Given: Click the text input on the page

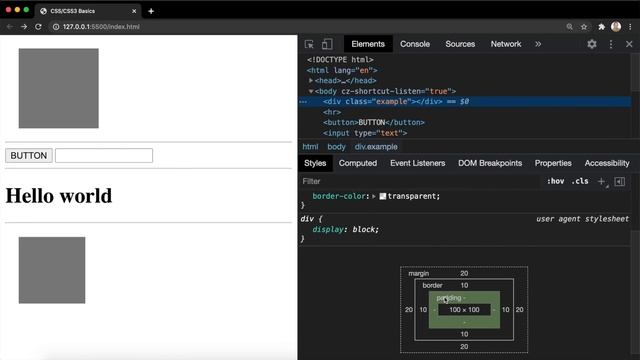Looking at the screenshot, I should point(104,156).
